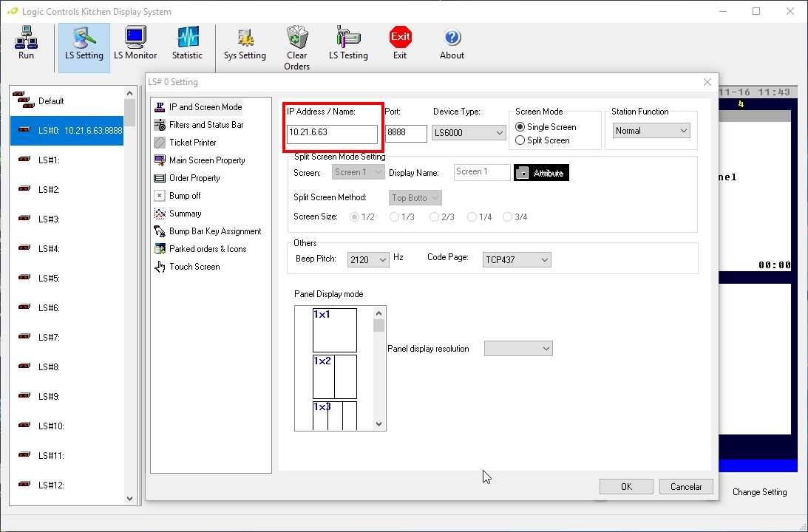
Task: Open the Beep Pitch dropdown
Action: (368, 260)
